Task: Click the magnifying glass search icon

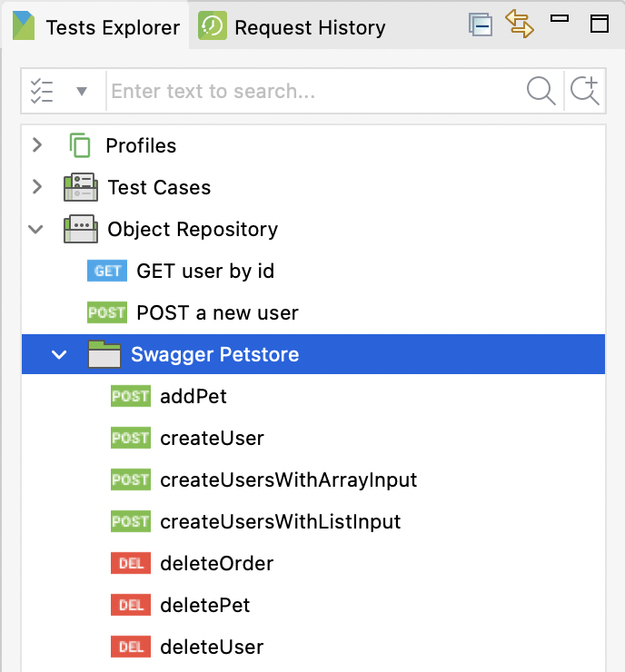Action: (x=541, y=91)
